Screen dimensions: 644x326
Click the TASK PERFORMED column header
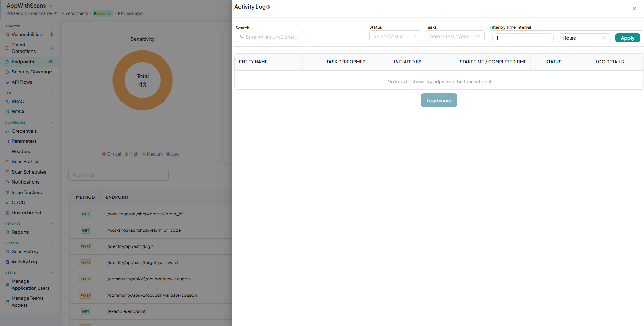pyautogui.click(x=346, y=62)
